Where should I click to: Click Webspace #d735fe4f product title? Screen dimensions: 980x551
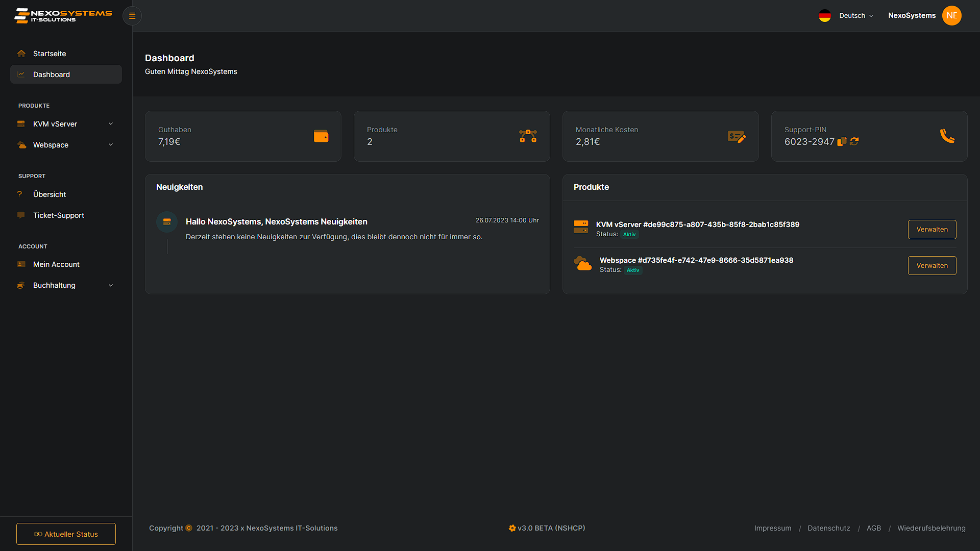pos(696,260)
